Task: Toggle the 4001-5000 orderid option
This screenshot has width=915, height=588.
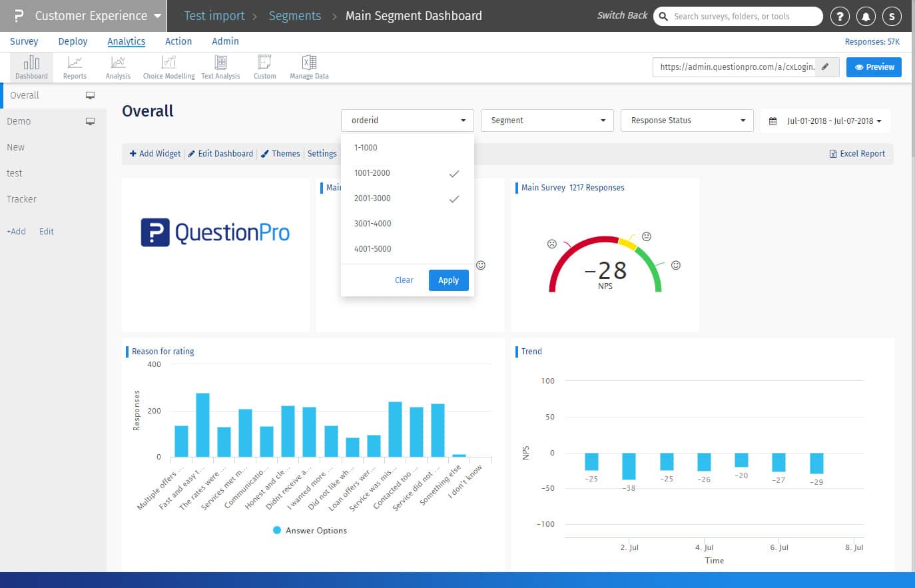Action: point(407,249)
